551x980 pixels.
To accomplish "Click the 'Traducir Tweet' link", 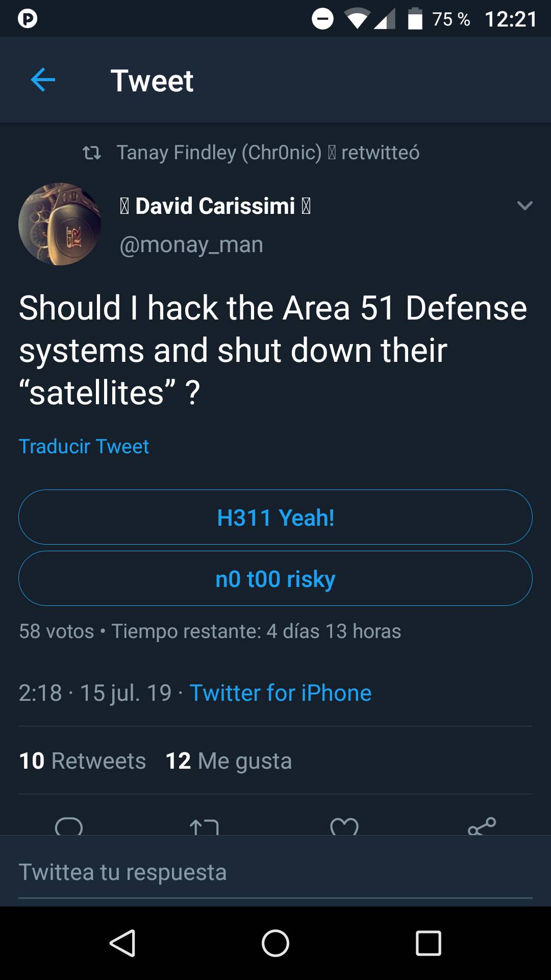I will (84, 446).
